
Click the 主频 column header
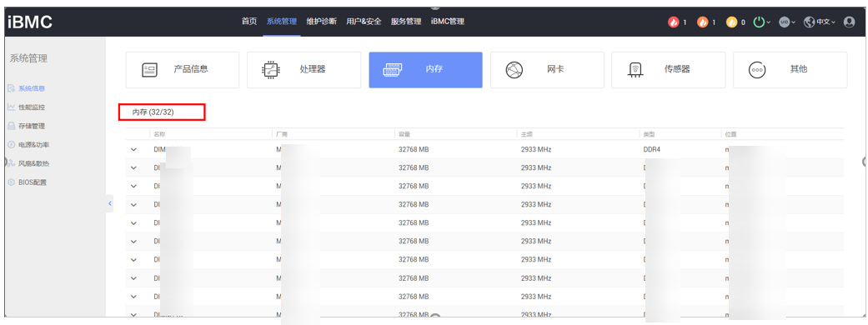[526, 134]
